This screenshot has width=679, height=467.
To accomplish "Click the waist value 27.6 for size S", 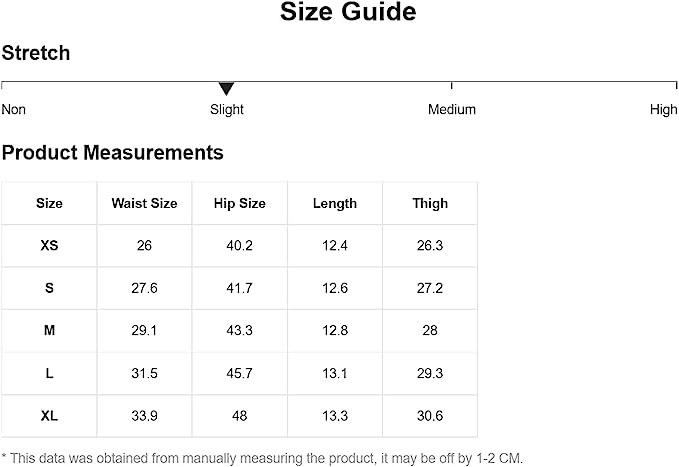I will (x=144, y=288).
